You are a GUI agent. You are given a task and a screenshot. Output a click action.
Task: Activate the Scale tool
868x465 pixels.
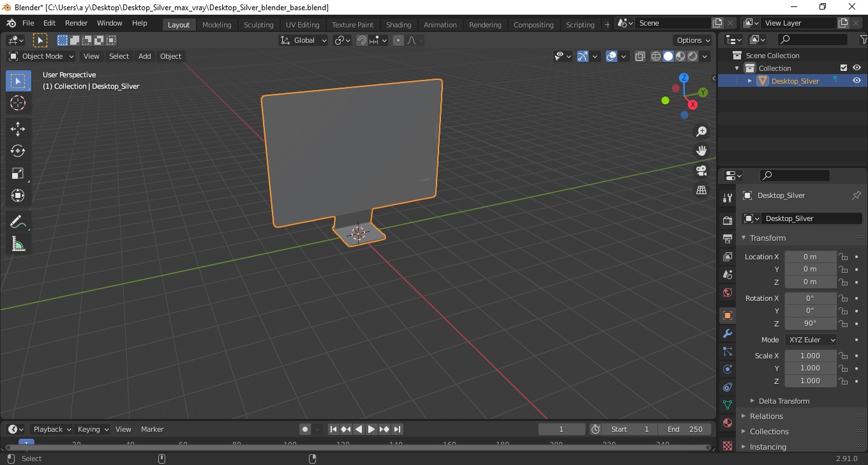pos(18,174)
